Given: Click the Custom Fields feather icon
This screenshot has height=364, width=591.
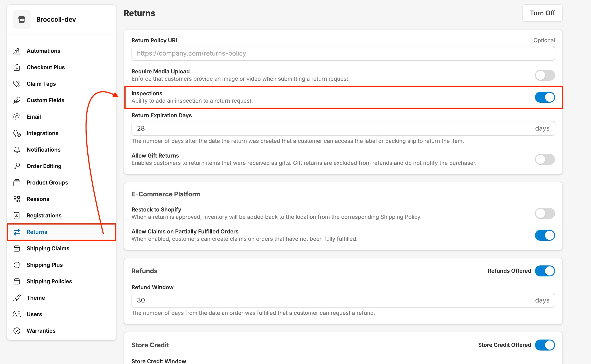Looking at the screenshot, I should tap(17, 100).
